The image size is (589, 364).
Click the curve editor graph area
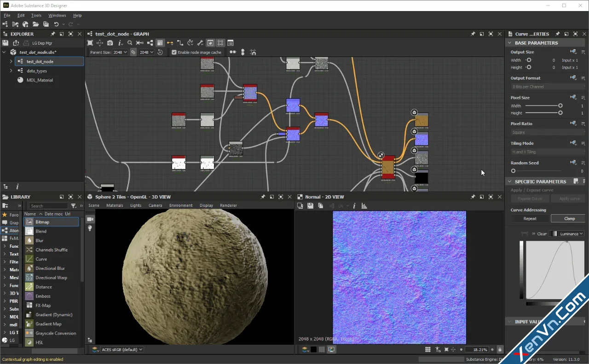[554, 270]
